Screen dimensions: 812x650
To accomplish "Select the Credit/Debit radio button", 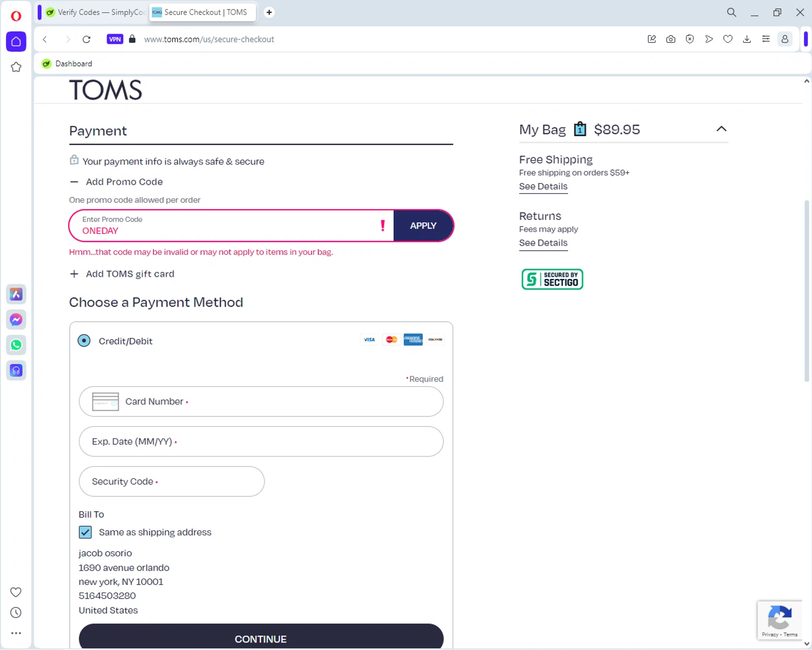I will 84,341.
